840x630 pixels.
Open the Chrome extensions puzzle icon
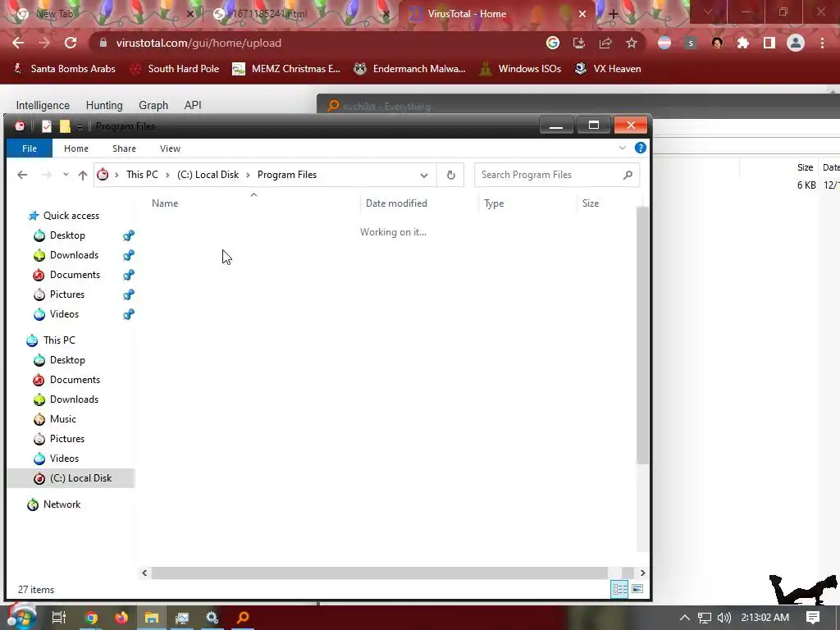[x=743, y=43]
